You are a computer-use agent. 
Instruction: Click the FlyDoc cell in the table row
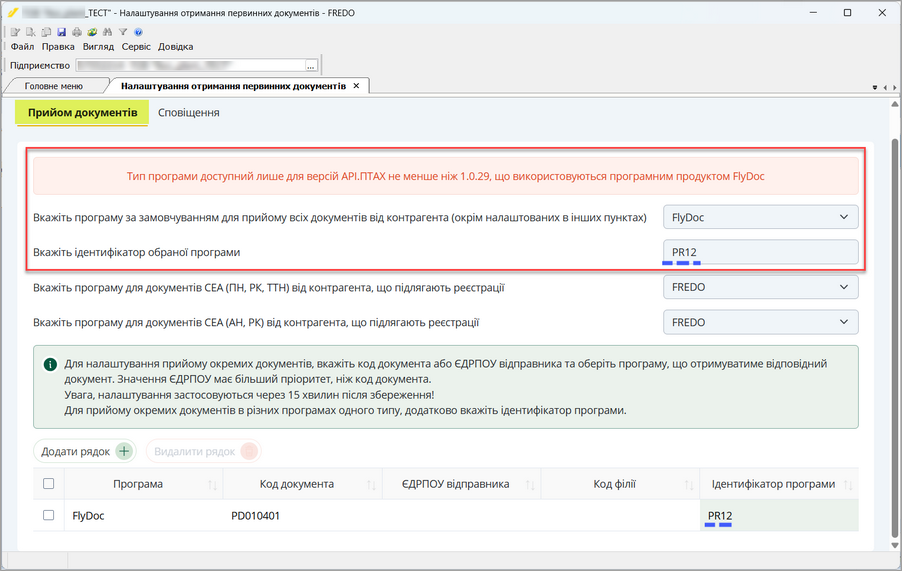143,516
